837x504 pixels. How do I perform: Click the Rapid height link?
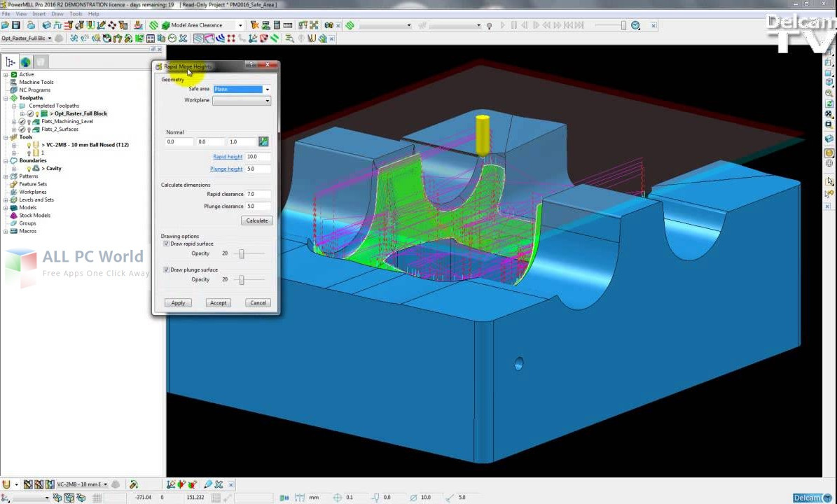tap(228, 156)
